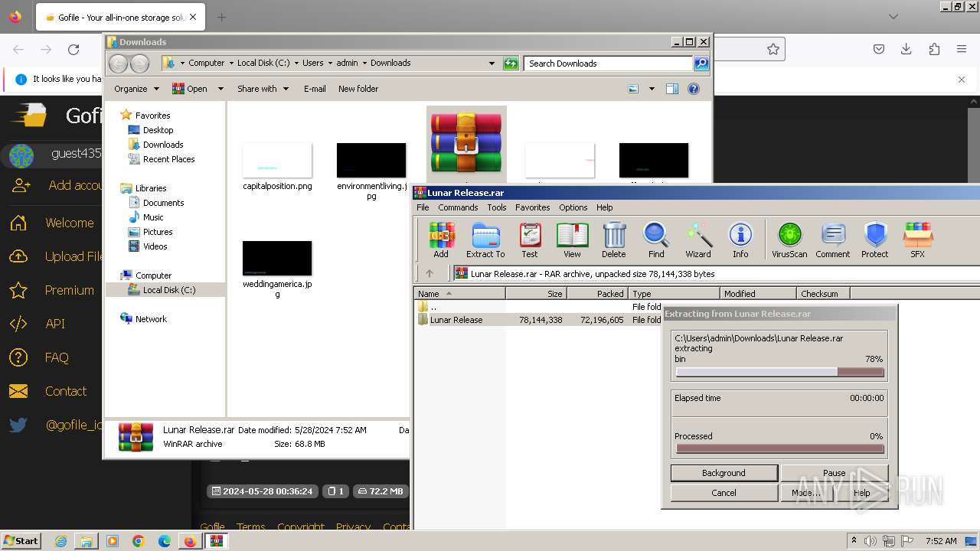980x551 pixels.
Task: Click the Test archive icon in WinRAR
Action: (x=530, y=240)
